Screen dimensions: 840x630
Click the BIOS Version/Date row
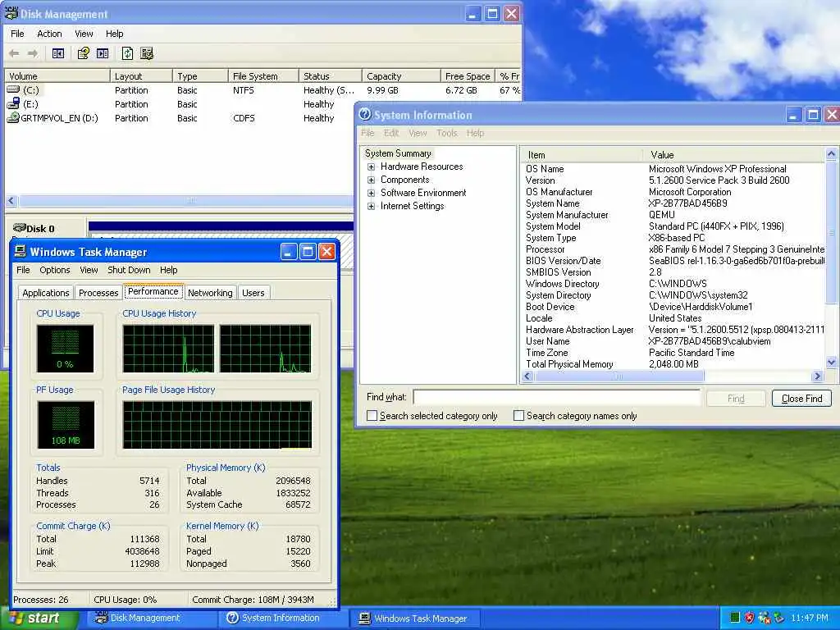pyautogui.click(x=673, y=261)
